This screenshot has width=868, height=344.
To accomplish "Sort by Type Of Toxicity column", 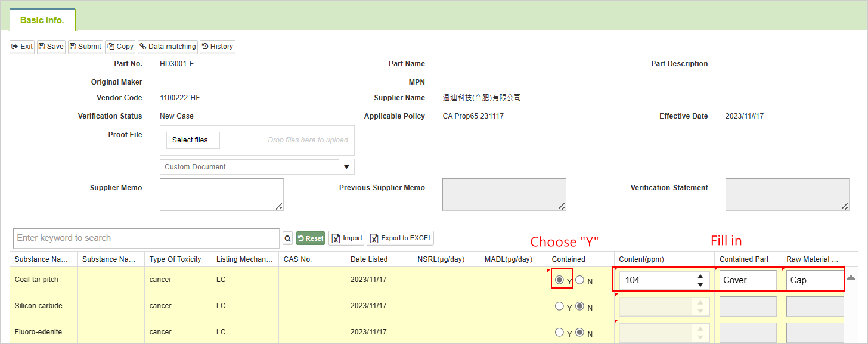I will 178,259.
